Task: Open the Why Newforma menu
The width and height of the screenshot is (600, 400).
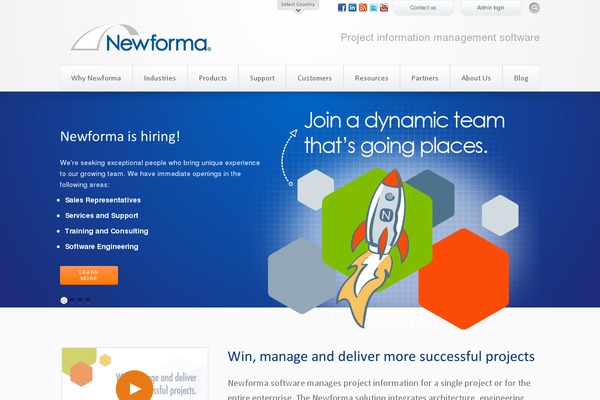Action: [96, 78]
